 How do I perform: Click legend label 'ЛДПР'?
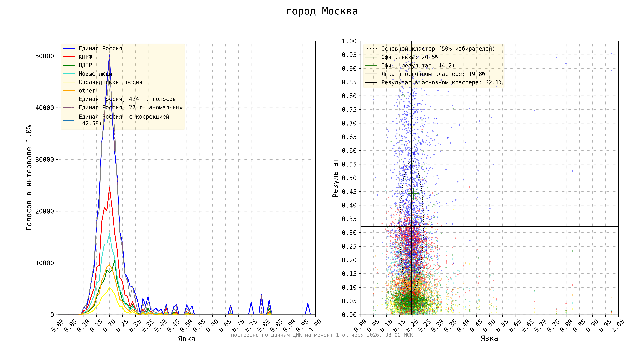pyautogui.click(x=85, y=65)
